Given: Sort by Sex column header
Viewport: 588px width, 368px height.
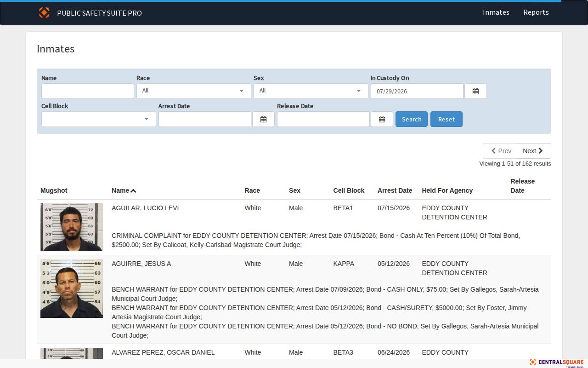Looking at the screenshot, I should (x=294, y=190).
